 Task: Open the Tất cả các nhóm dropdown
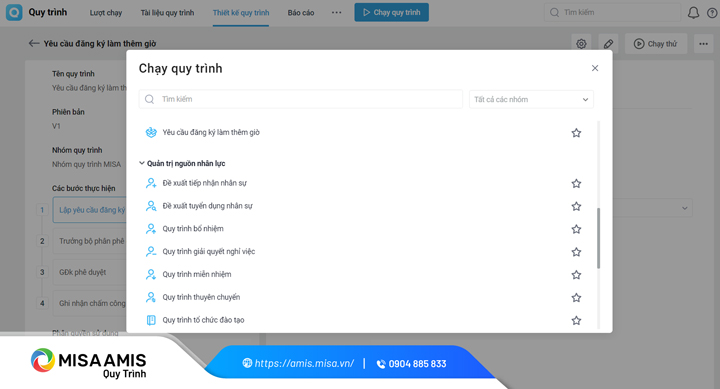pyautogui.click(x=531, y=99)
